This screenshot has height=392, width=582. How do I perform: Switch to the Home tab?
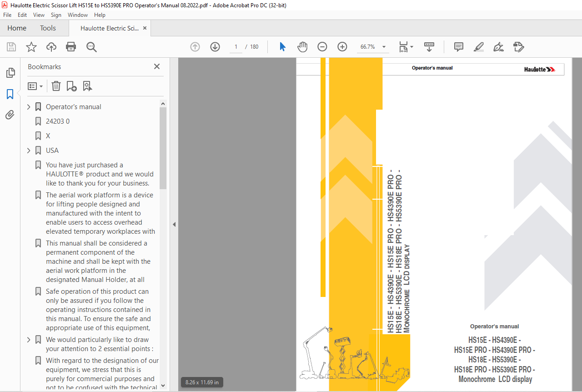[x=17, y=28]
